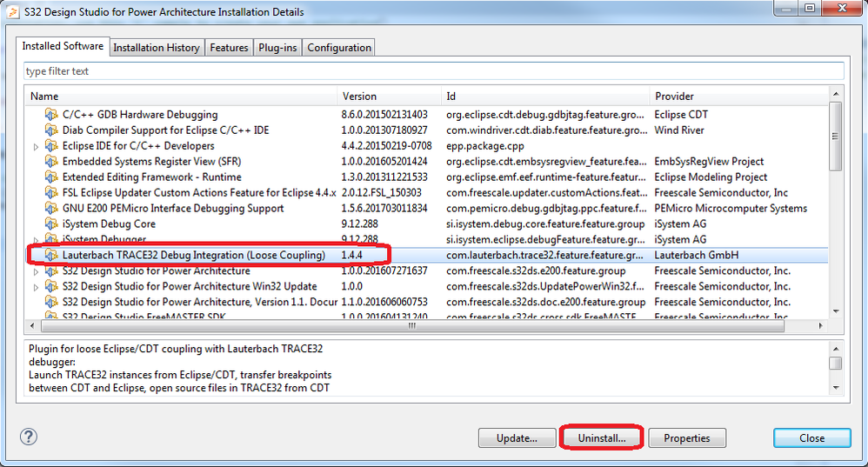Click the software list horizontal scrollbar thumb

412,326
